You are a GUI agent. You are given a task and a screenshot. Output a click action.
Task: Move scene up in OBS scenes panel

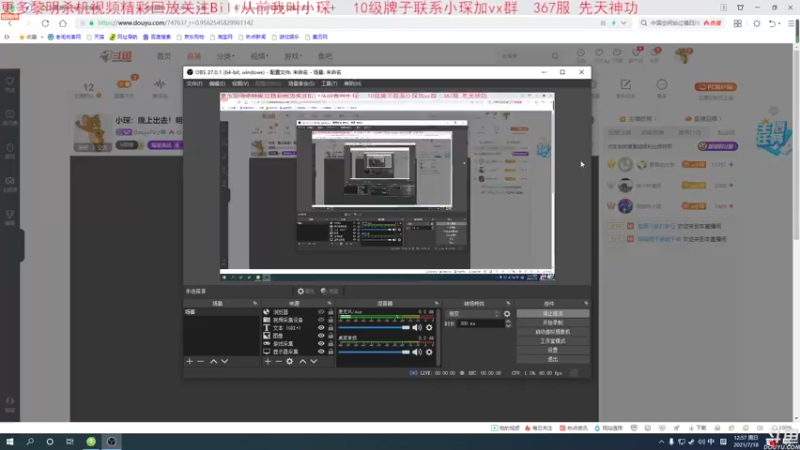click(213, 361)
